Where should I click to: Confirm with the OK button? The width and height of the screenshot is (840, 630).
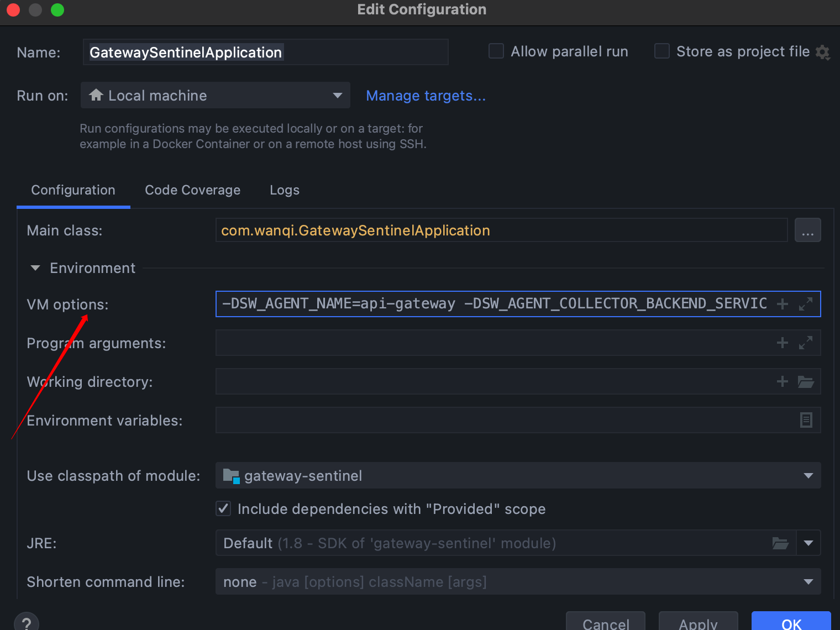point(791,622)
